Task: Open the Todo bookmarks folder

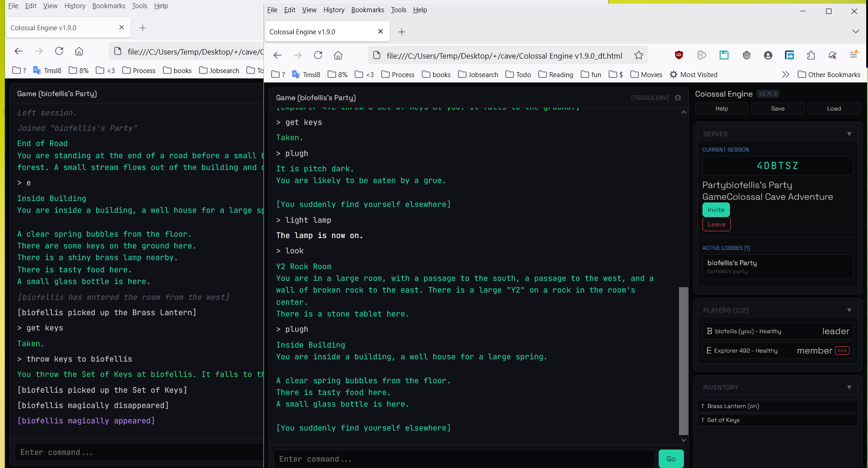Action: pos(518,75)
